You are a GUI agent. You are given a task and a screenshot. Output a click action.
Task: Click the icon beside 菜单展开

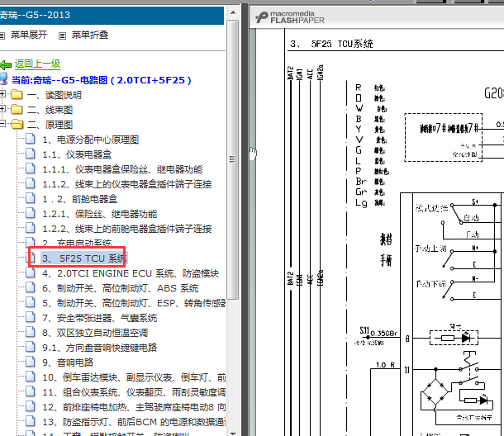pos(2,36)
